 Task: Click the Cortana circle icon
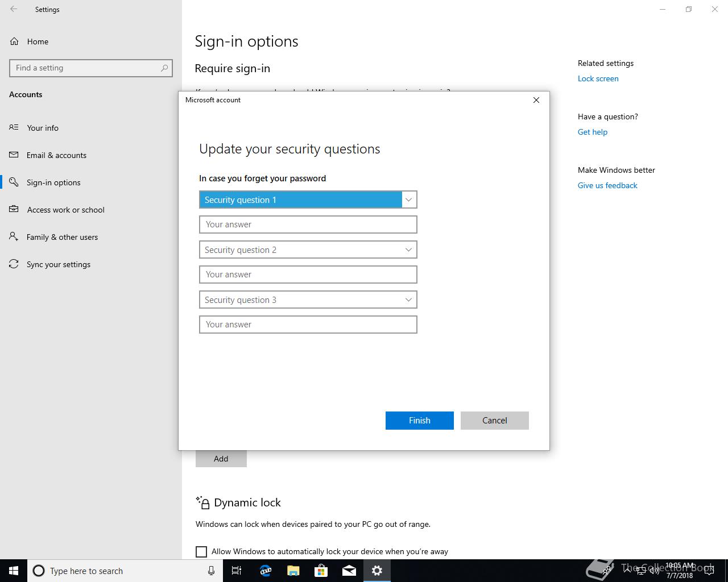39,571
